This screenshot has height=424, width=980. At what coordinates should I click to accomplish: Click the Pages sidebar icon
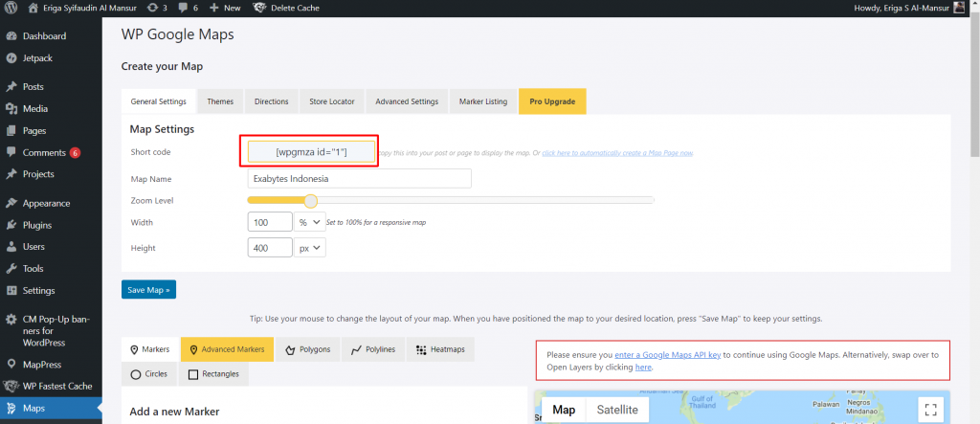click(x=11, y=131)
